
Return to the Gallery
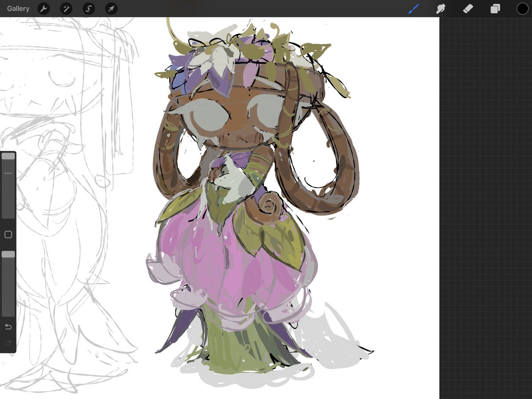(x=18, y=8)
